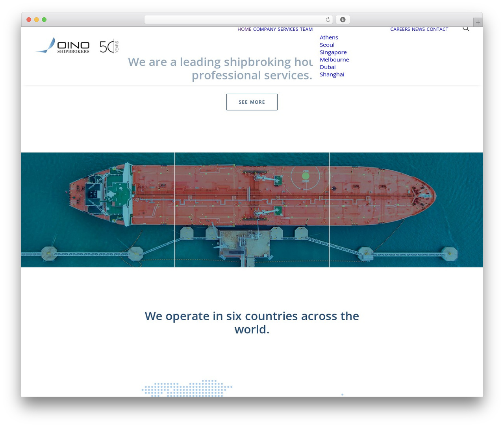Click the left tanker stern image panel
This screenshot has width=504, height=427.
click(x=98, y=210)
